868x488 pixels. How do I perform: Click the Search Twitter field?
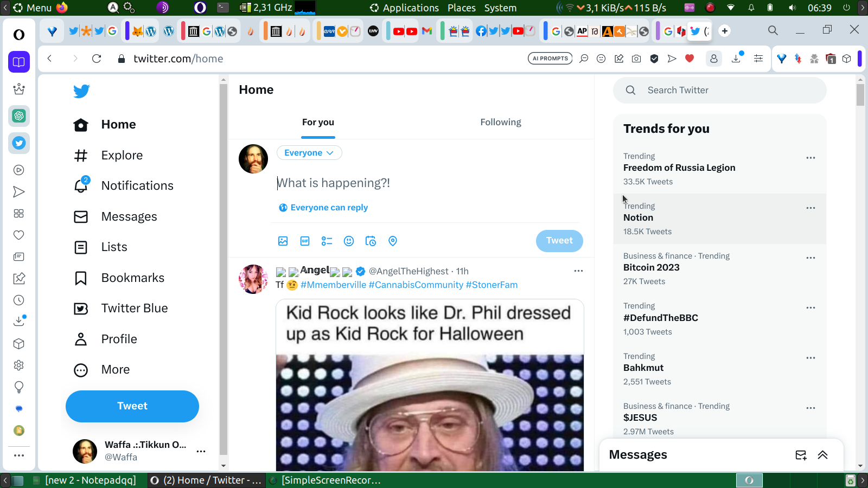tap(720, 90)
